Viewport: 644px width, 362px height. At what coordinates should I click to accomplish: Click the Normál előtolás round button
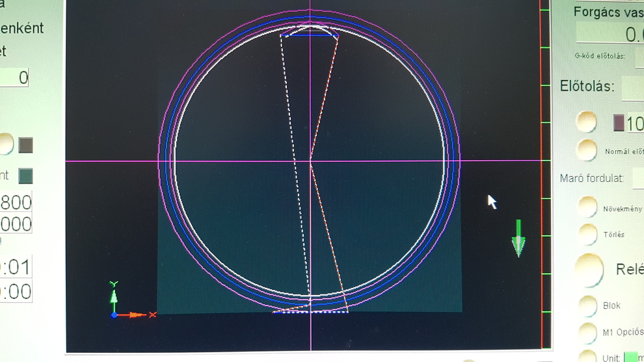click(587, 151)
